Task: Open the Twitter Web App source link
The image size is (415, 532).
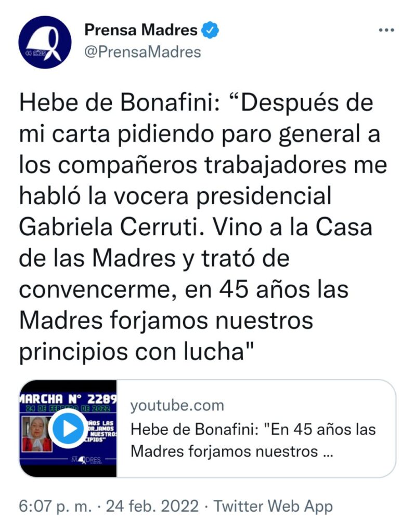Action: click(x=273, y=506)
